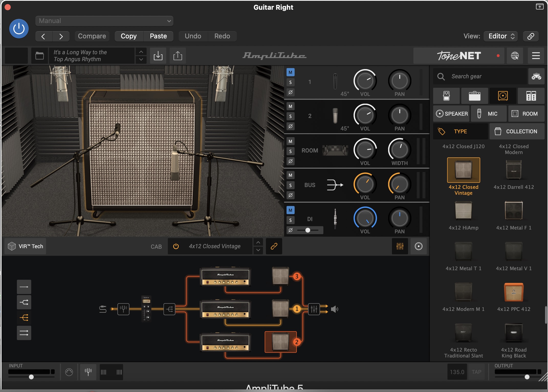Click the BUS routing icon
The height and width of the screenshot is (392, 548).
tap(335, 185)
